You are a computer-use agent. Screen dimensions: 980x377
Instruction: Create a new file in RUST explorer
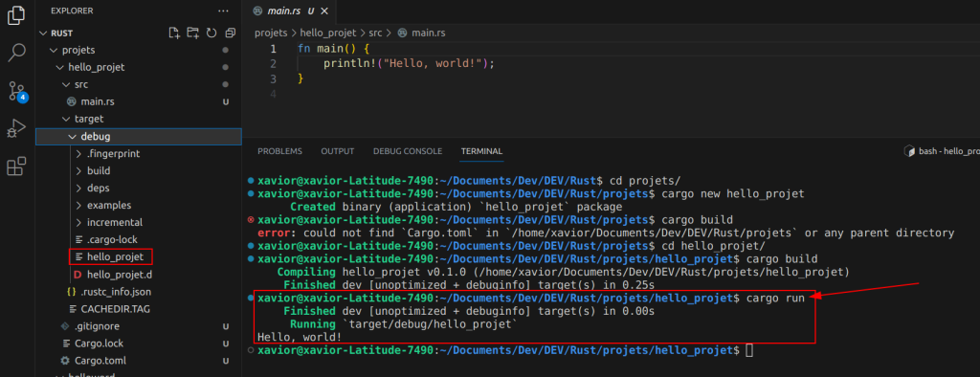(174, 33)
